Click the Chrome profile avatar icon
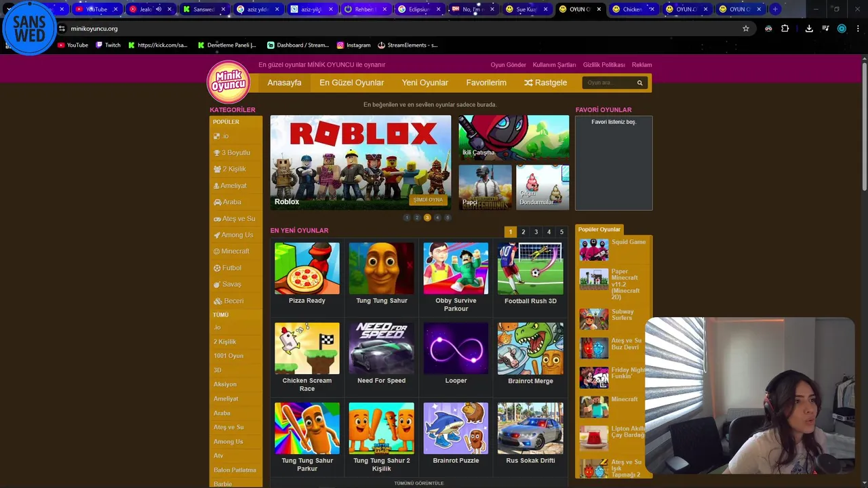Viewport: 868px width, 488px height. [x=842, y=28]
